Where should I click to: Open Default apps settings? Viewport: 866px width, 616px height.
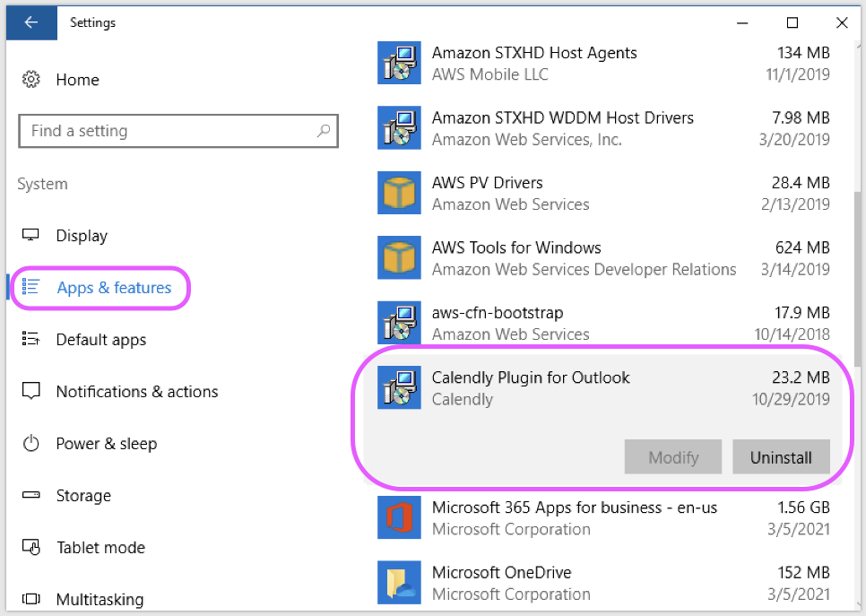[100, 340]
